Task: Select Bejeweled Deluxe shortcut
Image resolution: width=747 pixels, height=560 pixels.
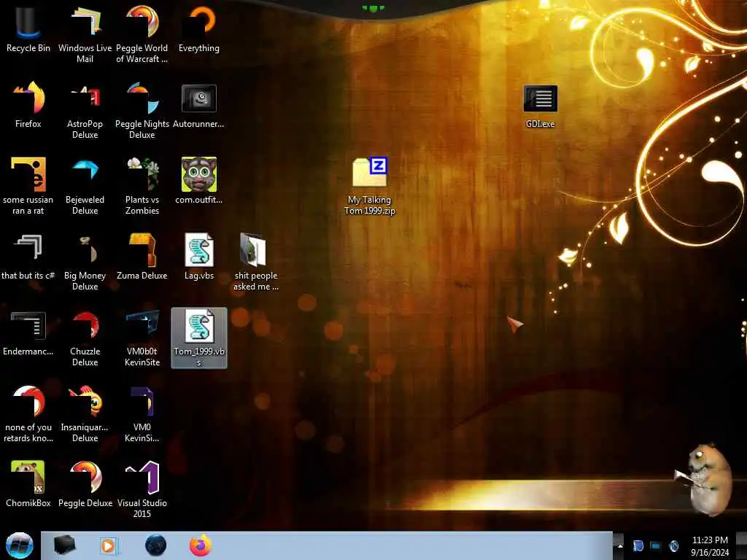Action: [85, 186]
